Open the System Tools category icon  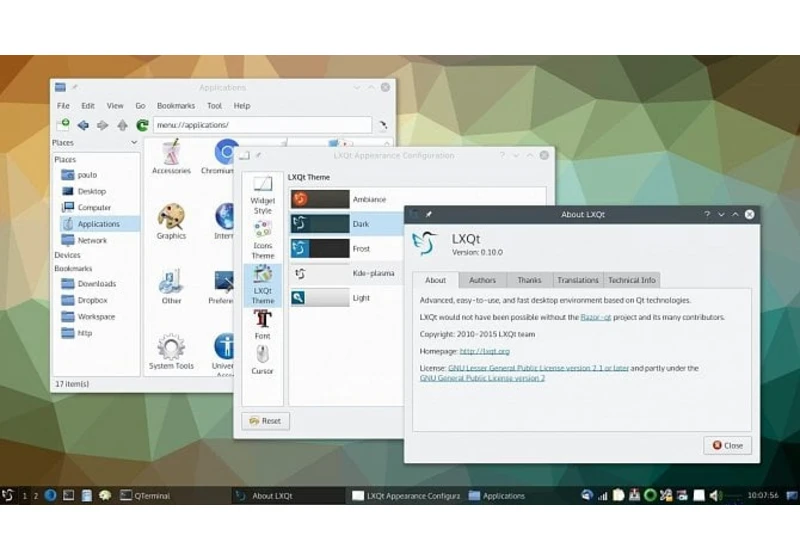(171, 351)
